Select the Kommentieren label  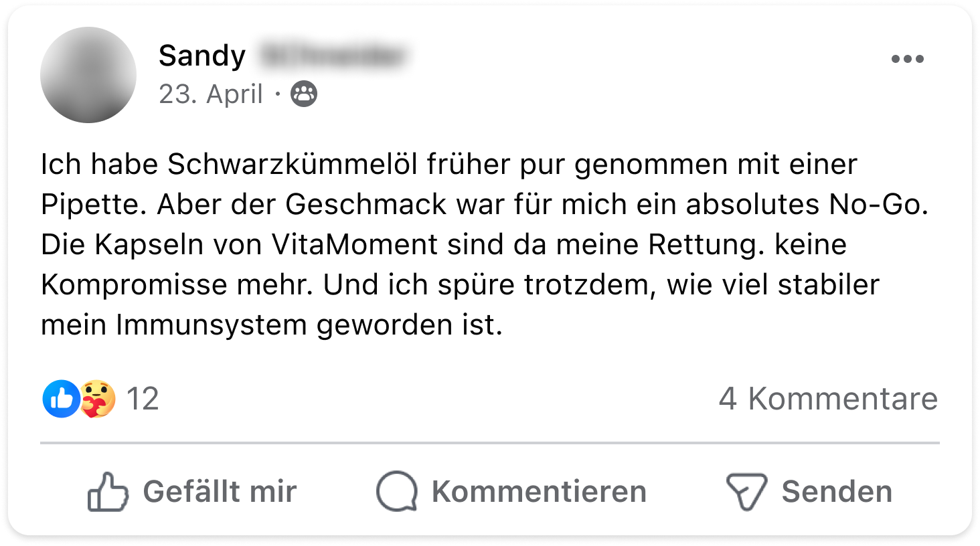(x=539, y=492)
